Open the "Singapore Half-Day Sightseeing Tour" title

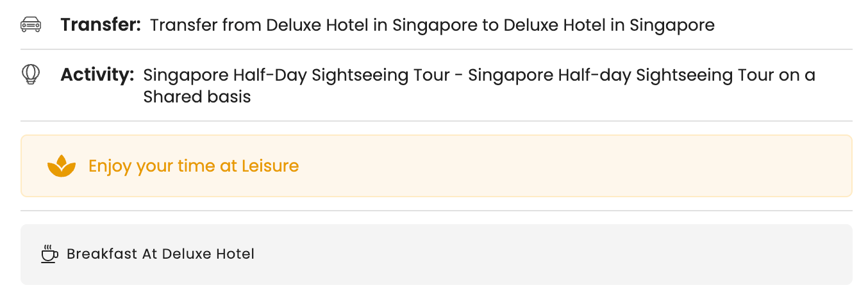296,75
